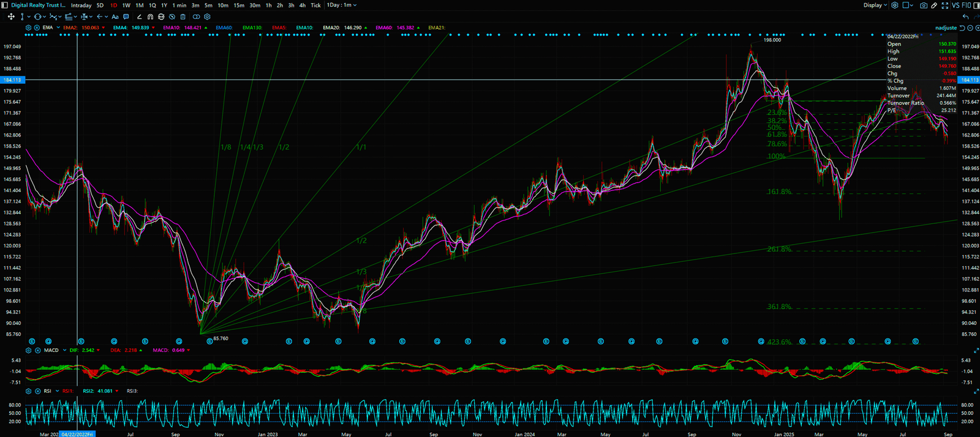
Task: Toggle the left panel layout icon
Action: coord(5,6)
